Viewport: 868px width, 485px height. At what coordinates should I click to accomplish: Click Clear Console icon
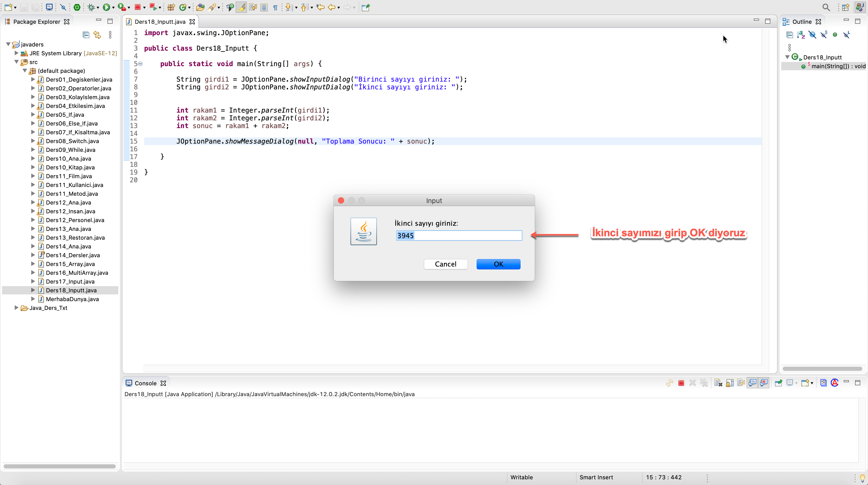pos(718,383)
